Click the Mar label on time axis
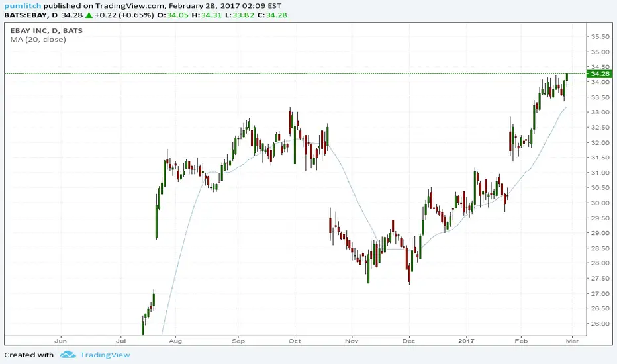 click(572, 341)
